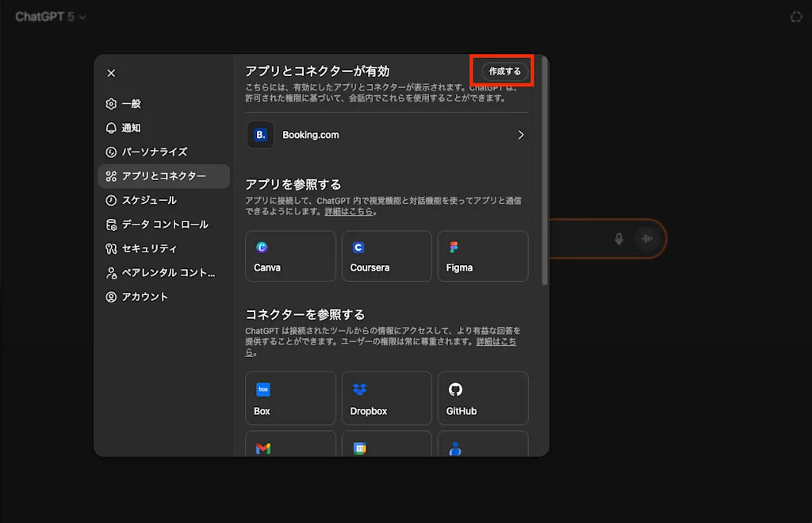Click the アプリとコネクターが有効 heading
The height and width of the screenshot is (523, 812).
coord(317,71)
